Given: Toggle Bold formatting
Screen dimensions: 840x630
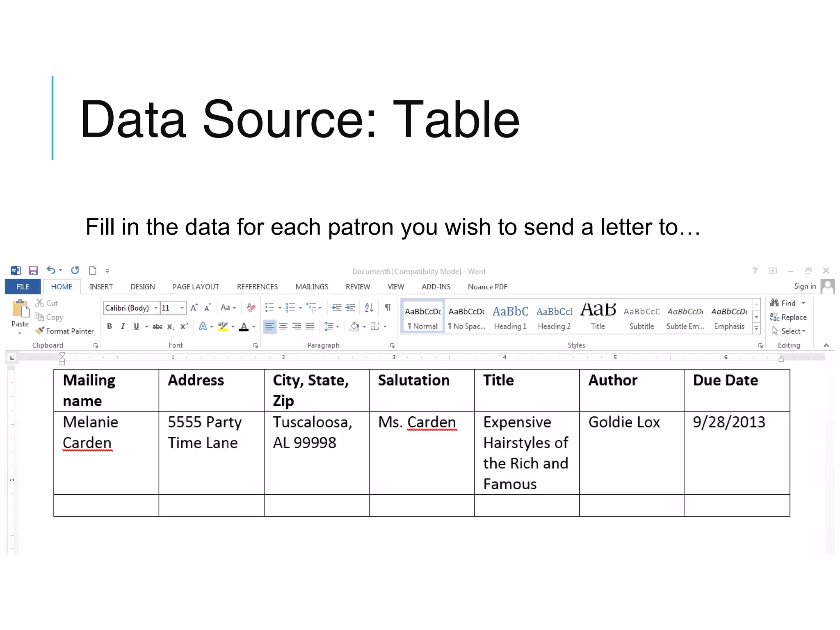Looking at the screenshot, I should pos(110,326).
